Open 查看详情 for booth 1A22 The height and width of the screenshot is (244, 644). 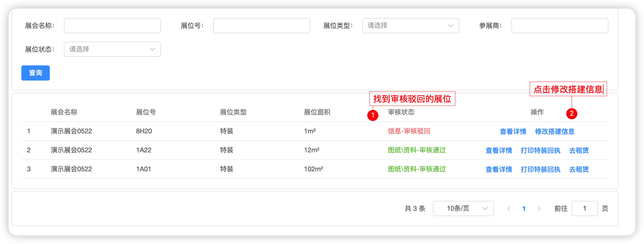498,150
